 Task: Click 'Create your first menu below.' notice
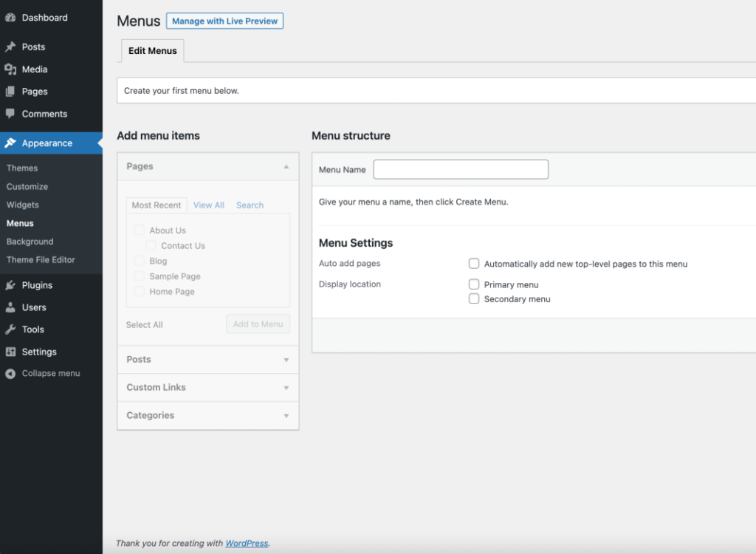(x=182, y=91)
